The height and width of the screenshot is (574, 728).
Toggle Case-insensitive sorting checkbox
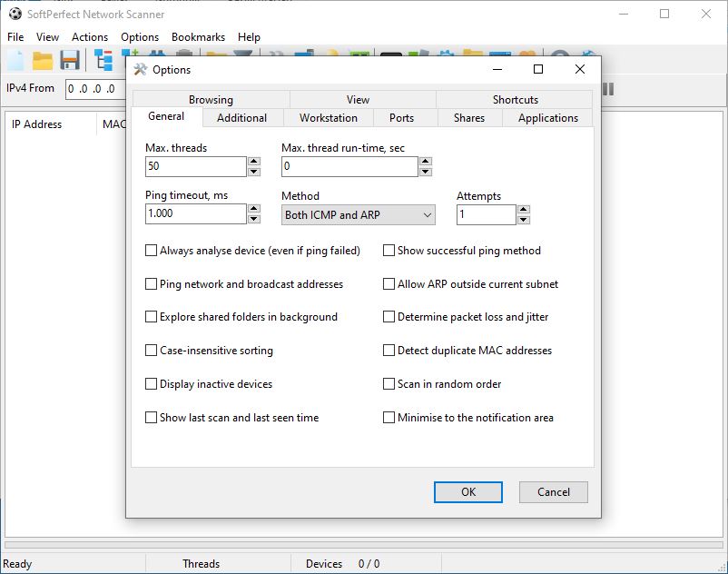[x=151, y=351]
